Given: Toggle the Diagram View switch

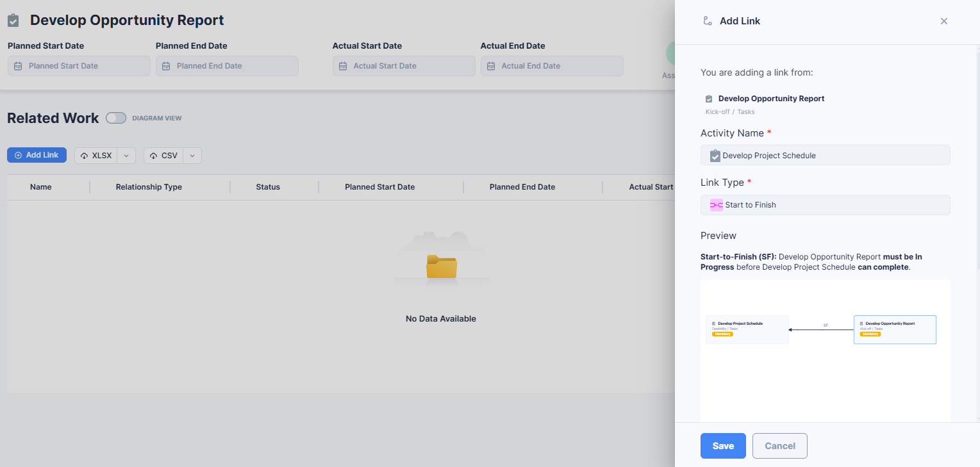Looking at the screenshot, I should 116,118.
